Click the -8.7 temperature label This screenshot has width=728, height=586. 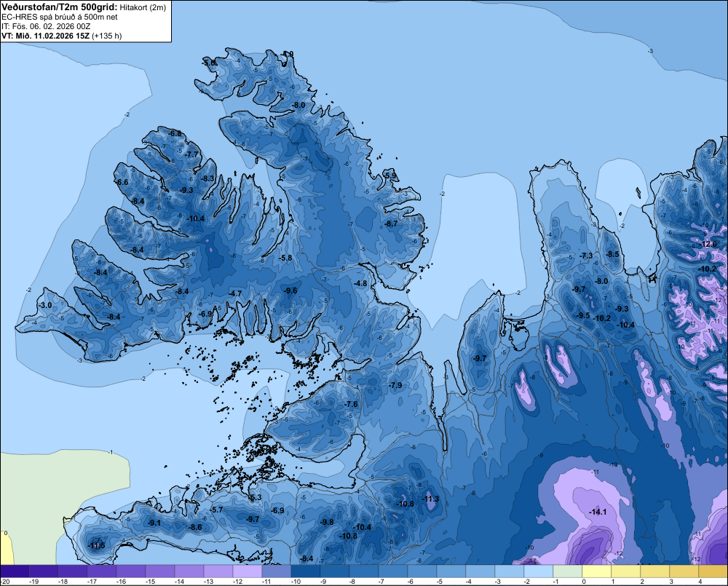(x=391, y=223)
